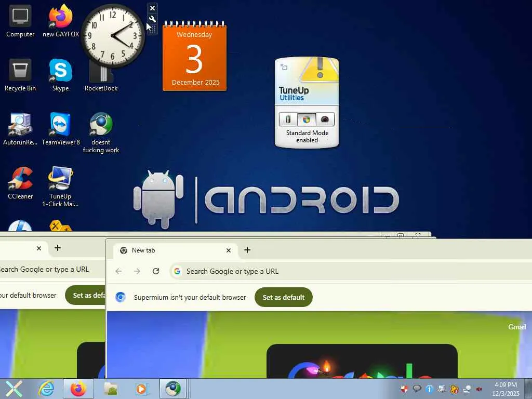Open TuneUp 1-Click Maintenance shortcut
Viewport: 532px width, 399px height.
[x=60, y=187]
